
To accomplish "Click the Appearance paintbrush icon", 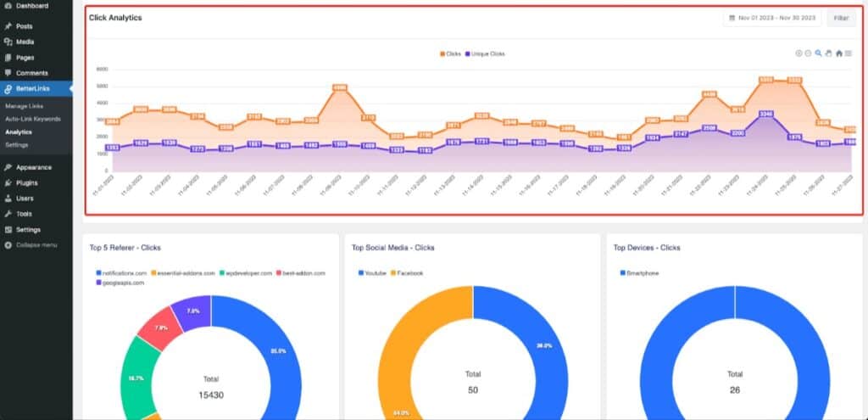I will [x=8, y=167].
